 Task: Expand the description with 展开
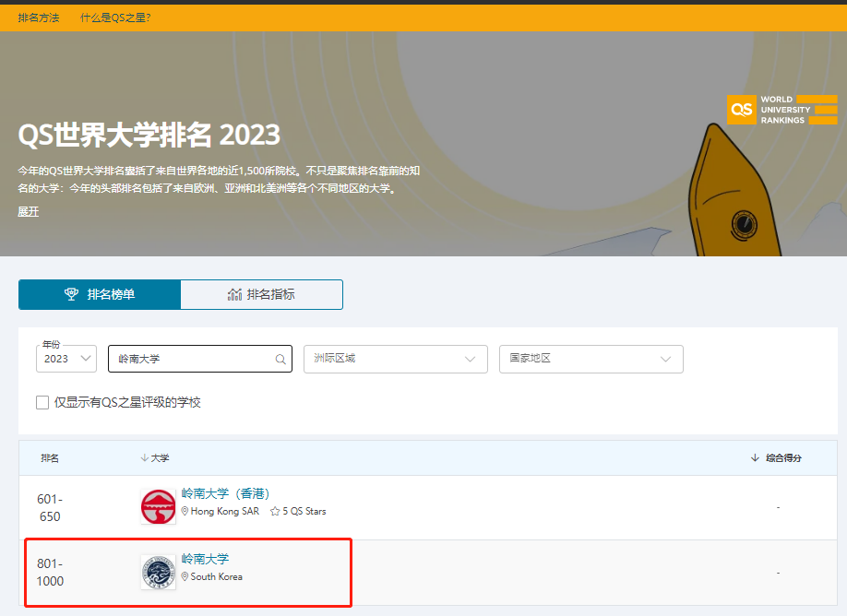[28, 211]
